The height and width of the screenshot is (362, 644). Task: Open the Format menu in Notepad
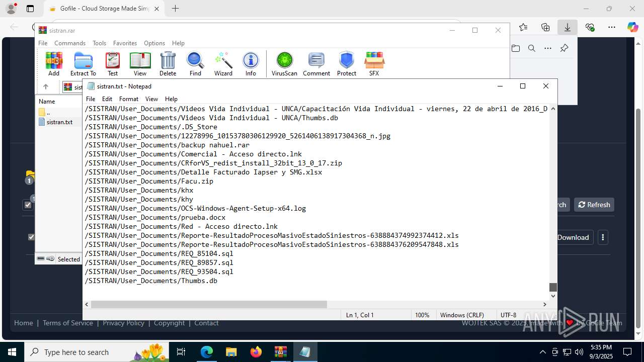tap(129, 99)
